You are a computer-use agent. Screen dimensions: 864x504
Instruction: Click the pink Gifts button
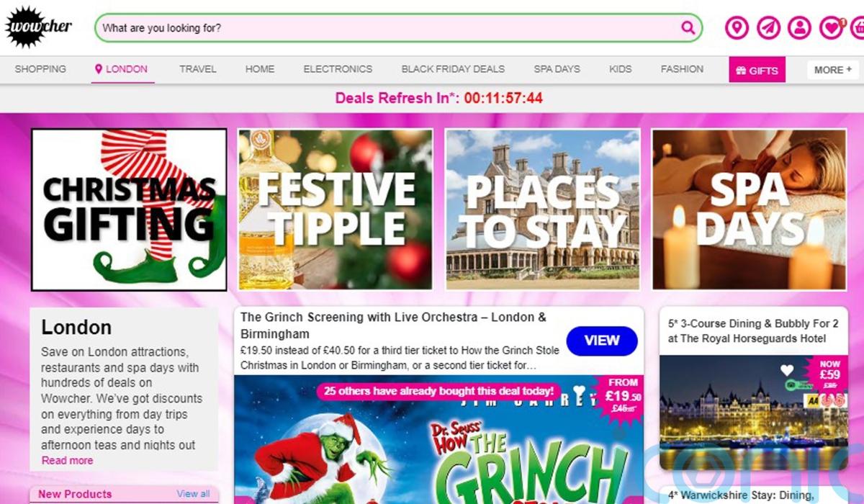click(757, 70)
